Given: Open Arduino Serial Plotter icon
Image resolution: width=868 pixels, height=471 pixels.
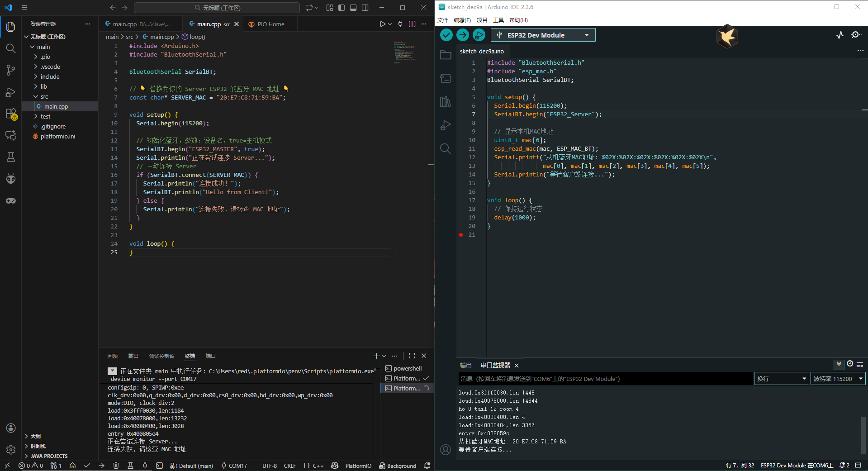Looking at the screenshot, I should click(840, 35).
